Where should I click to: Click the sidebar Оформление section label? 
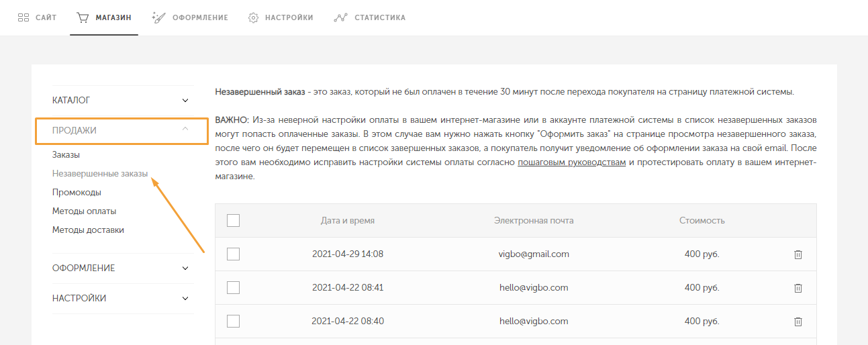click(84, 268)
